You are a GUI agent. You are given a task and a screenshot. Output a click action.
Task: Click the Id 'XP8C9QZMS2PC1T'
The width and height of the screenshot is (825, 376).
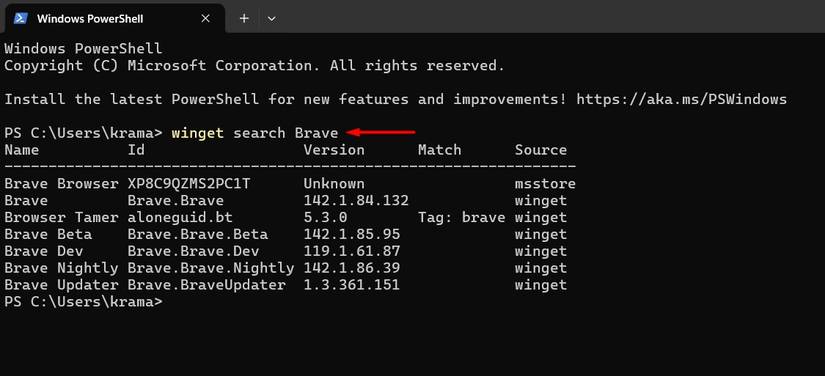click(x=189, y=184)
